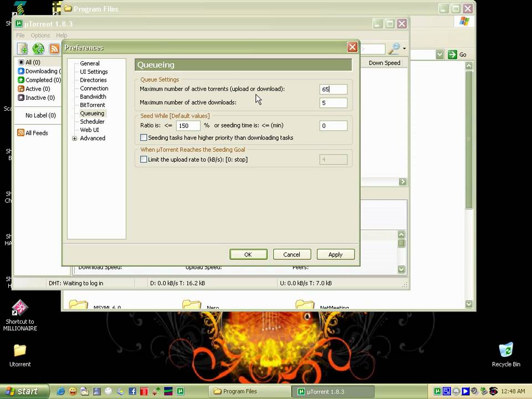Open the Connection preferences page
This screenshot has height=399, width=532.
(94, 88)
